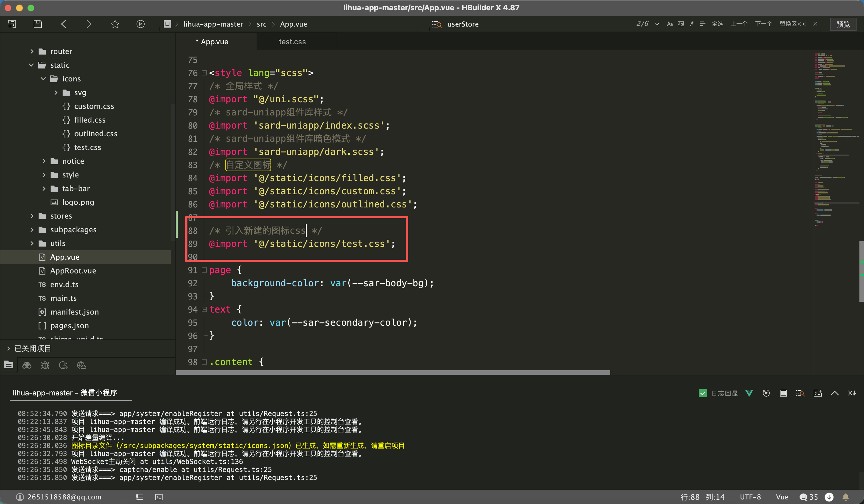Viewport: 864px width, 504px height.
Task: Click the editor horizontal scrollbar
Action: click(393, 372)
